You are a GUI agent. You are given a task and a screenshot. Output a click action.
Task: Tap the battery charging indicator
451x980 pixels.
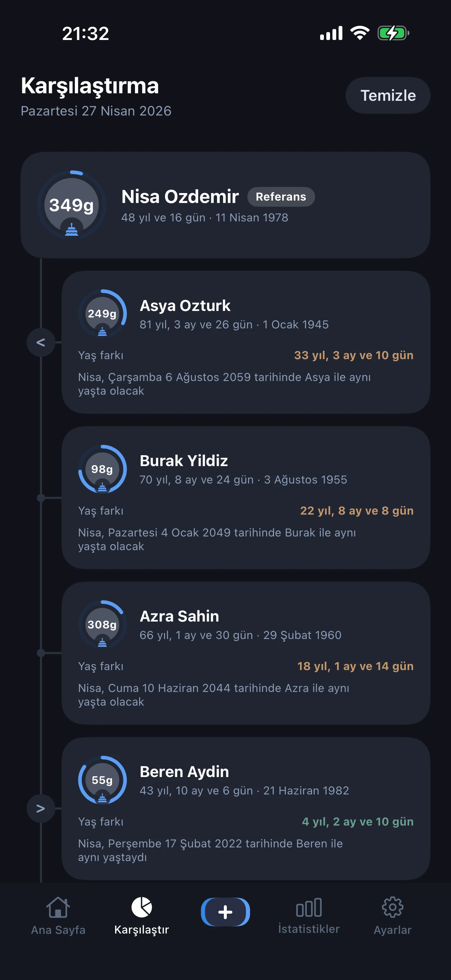(x=393, y=33)
